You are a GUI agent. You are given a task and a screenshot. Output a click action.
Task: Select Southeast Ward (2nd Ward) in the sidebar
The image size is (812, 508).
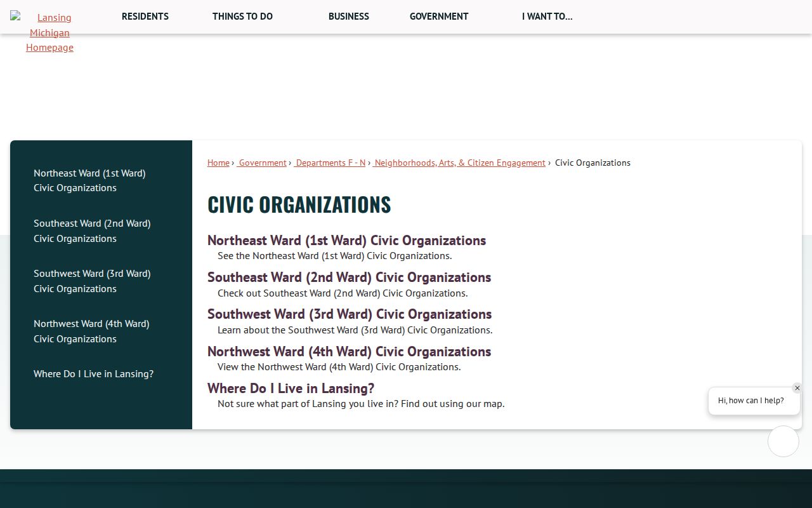tap(92, 231)
